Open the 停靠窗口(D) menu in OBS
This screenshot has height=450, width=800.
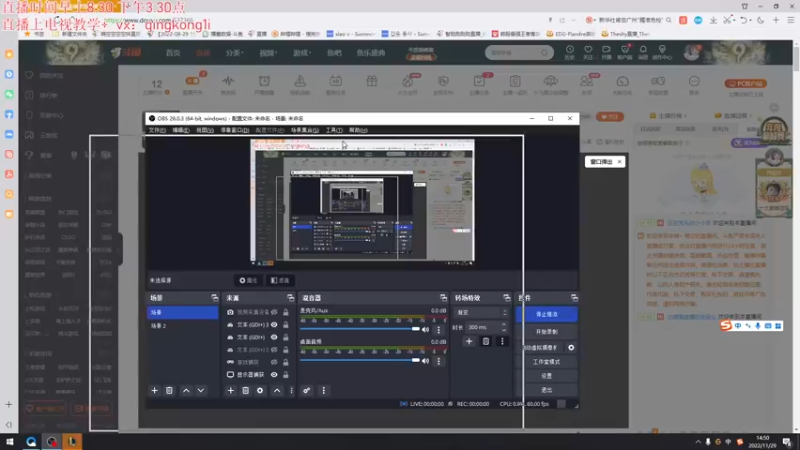tap(235, 130)
